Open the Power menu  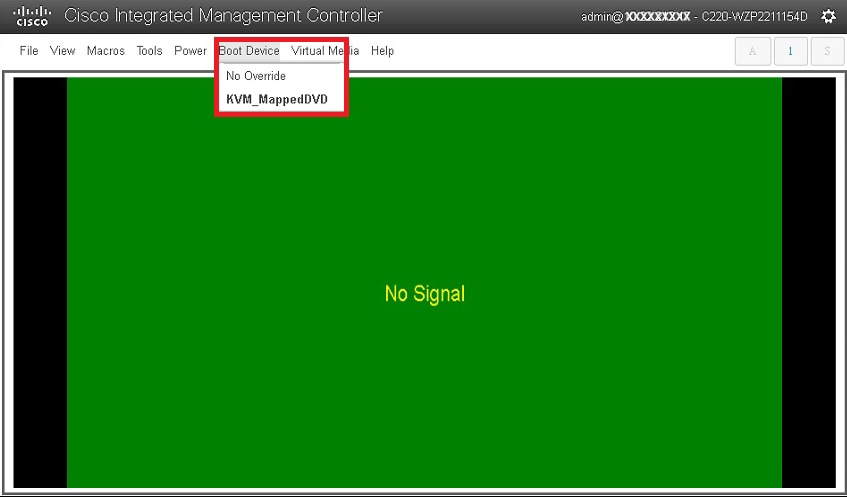[190, 51]
